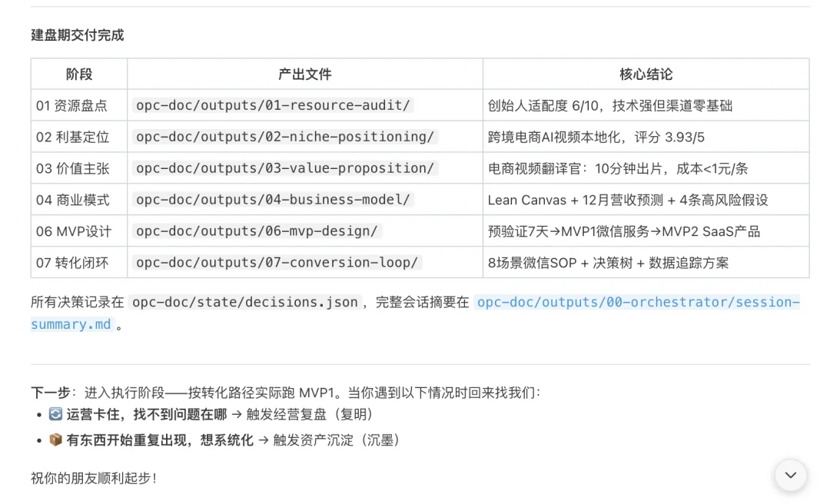Click the 02-niche-positioning output path
Image resolution: width=830 pixels, height=504 pixels.
pos(285,137)
